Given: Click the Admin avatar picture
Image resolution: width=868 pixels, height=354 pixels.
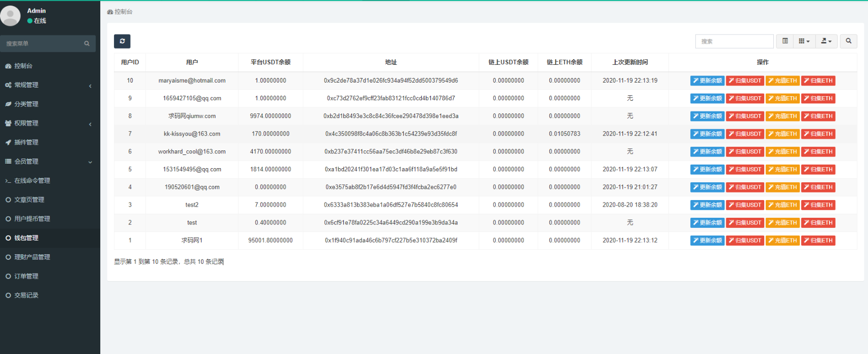Looking at the screenshot, I should coord(11,16).
